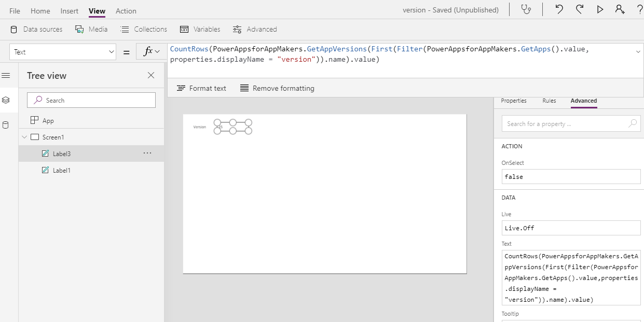The width and height of the screenshot is (644, 322).
Task: Open Advanced in the ribbon
Action: pyautogui.click(x=255, y=29)
